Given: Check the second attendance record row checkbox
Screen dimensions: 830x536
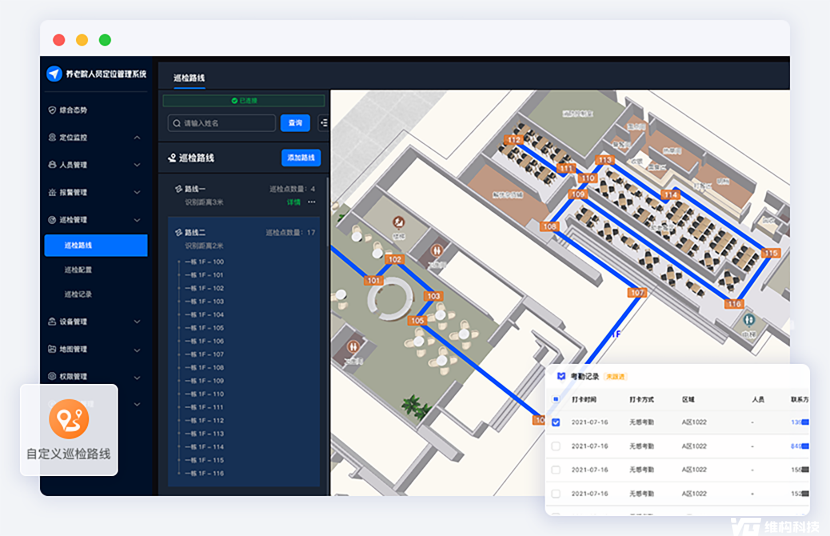Looking at the screenshot, I should pyautogui.click(x=557, y=446).
